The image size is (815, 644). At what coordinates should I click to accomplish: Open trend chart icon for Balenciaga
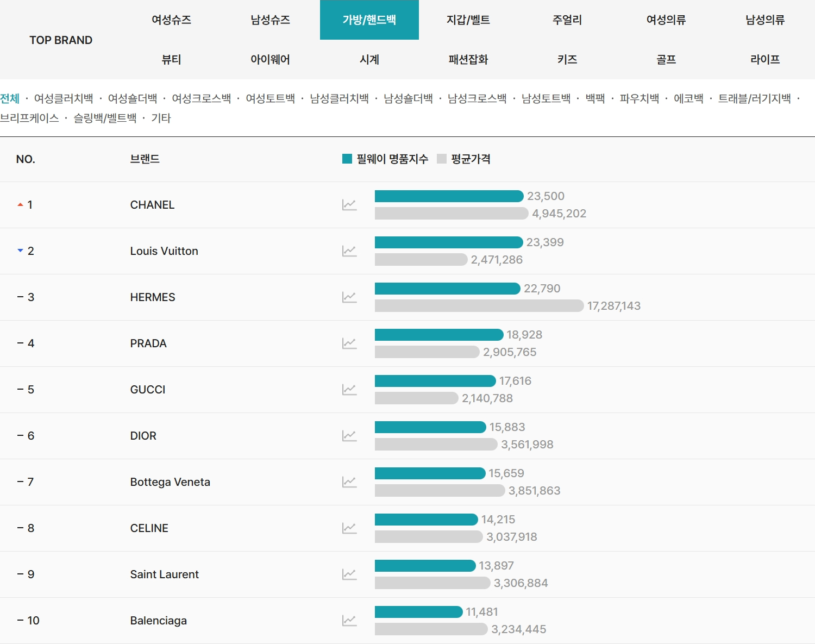(349, 621)
